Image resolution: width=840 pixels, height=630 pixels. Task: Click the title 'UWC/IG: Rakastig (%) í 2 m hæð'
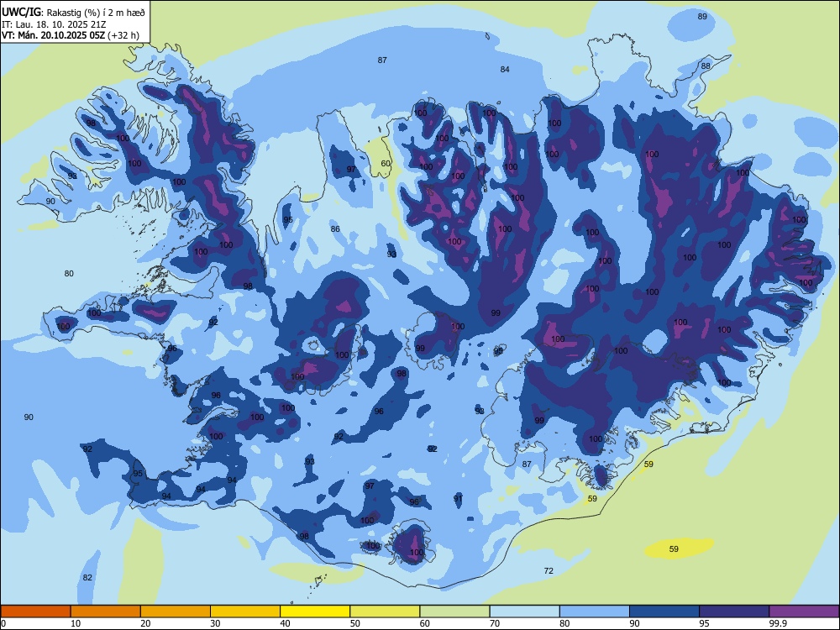(73, 13)
